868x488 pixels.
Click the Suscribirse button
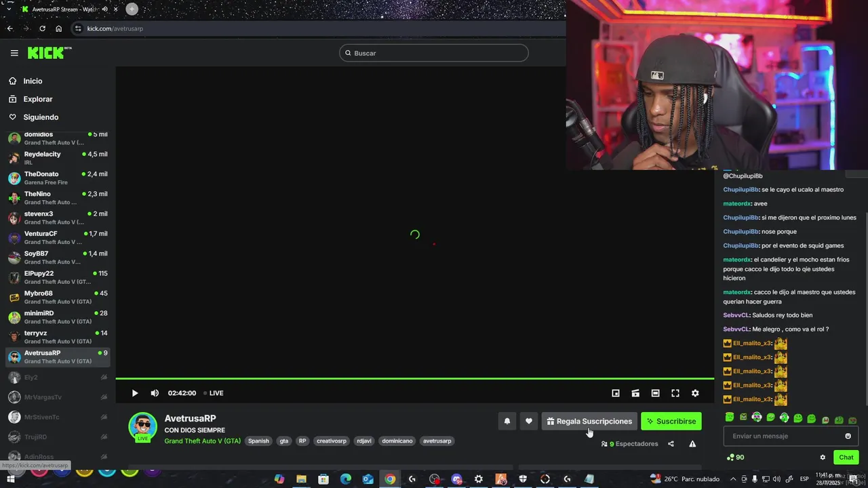[671, 421]
